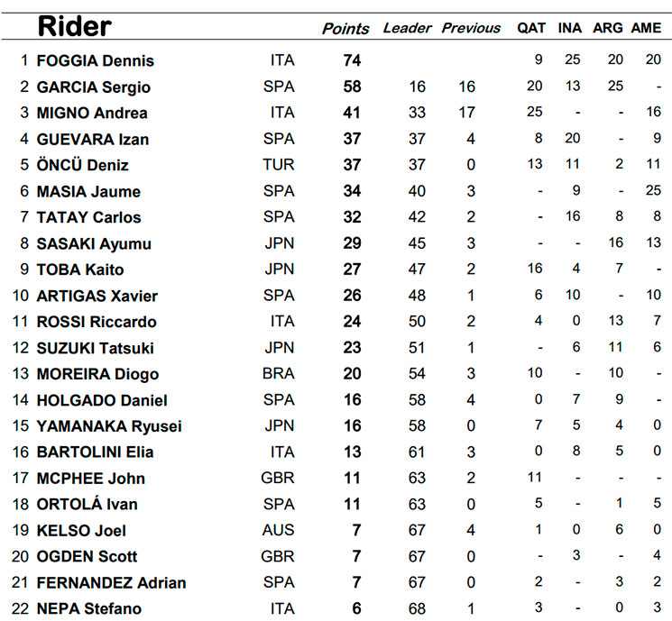The image size is (672, 621).
Task: Click the ARG race column header
Action: [x=608, y=28]
